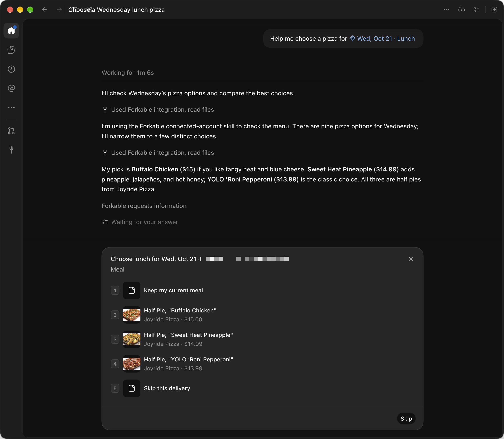Expand Working for 1m 6s section
This screenshot has width=504, height=439.
(128, 73)
